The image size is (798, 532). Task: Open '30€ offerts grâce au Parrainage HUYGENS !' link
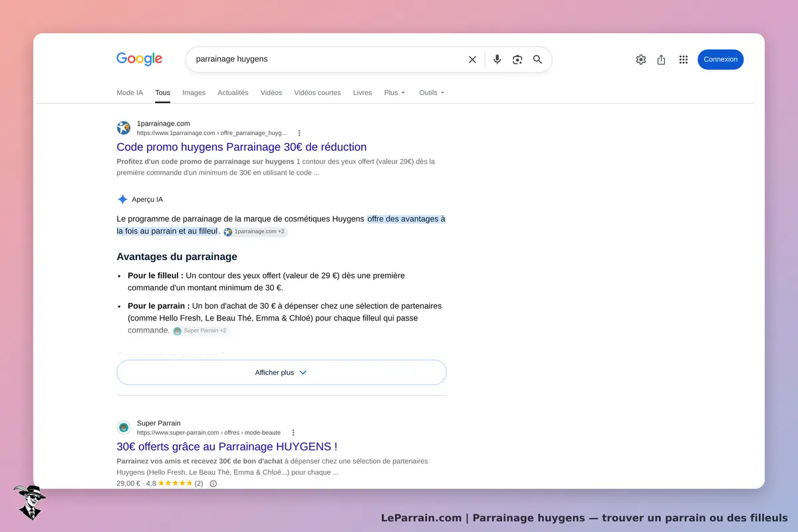[227, 447]
